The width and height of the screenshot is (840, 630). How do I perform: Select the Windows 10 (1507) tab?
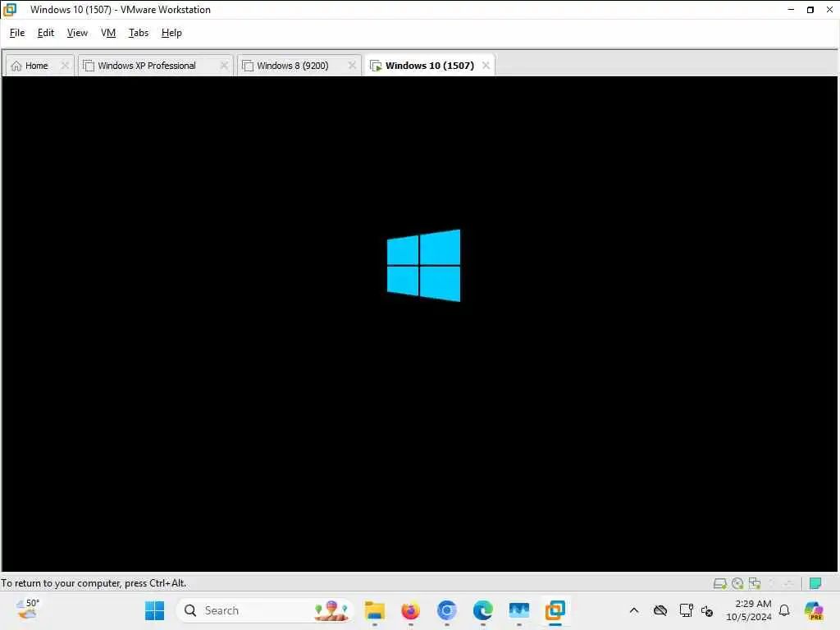429,66
